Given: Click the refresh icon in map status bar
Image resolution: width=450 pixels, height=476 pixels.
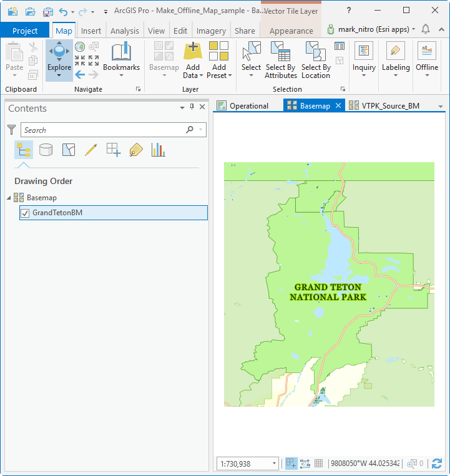Looking at the screenshot, I should click(437, 464).
